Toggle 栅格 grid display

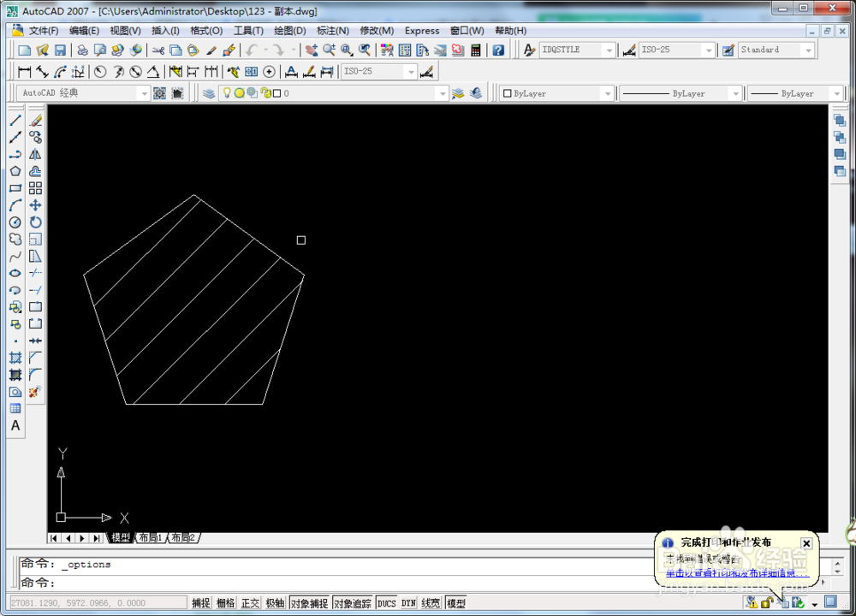click(225, 603)
